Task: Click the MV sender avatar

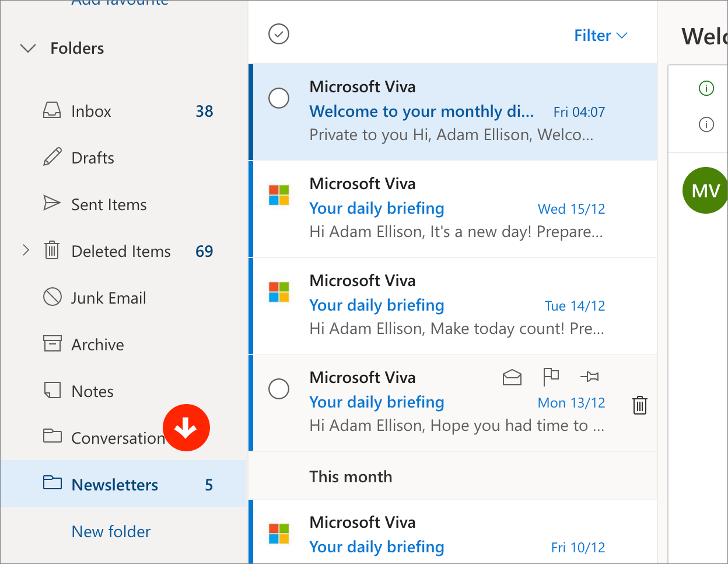Action: (x=705, y=190)
